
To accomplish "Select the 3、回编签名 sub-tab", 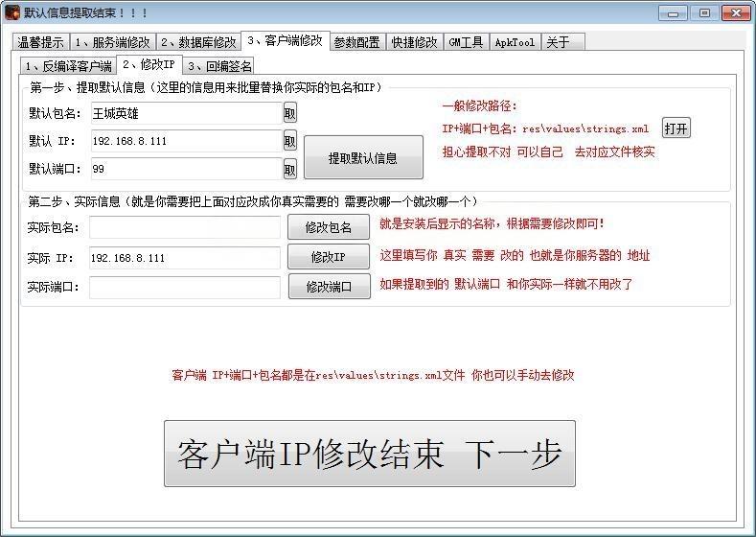I will click(x=219, y=66).
